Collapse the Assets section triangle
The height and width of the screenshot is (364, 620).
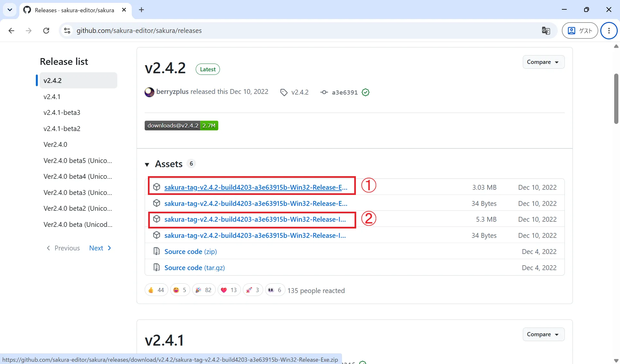tap(147, 165)
